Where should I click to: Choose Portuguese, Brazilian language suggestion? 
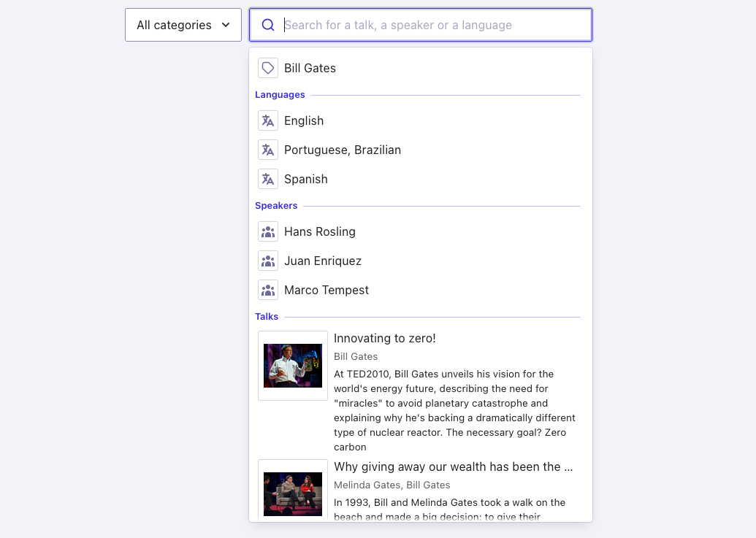[421, 150]
